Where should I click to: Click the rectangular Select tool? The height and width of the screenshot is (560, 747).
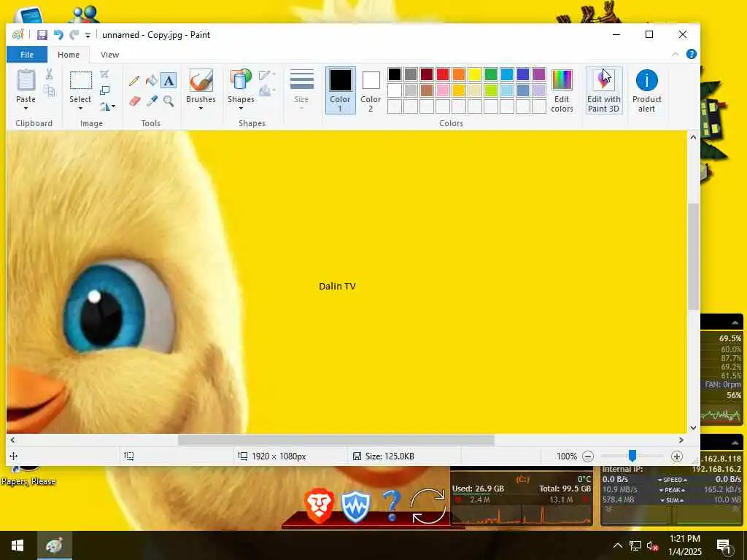click(x=80, y=80)
